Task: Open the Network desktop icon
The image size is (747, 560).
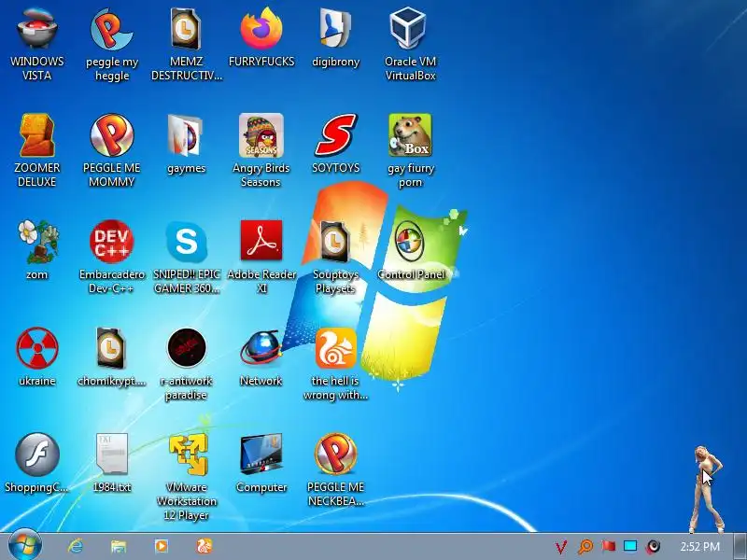Action: (261, 348)
